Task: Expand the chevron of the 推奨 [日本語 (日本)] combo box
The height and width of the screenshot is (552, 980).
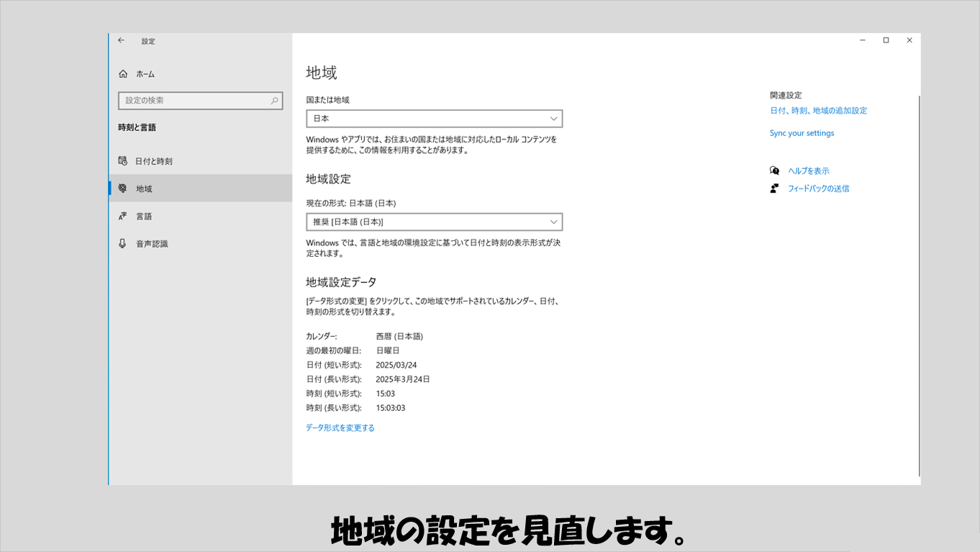Action: coord(553,222)
